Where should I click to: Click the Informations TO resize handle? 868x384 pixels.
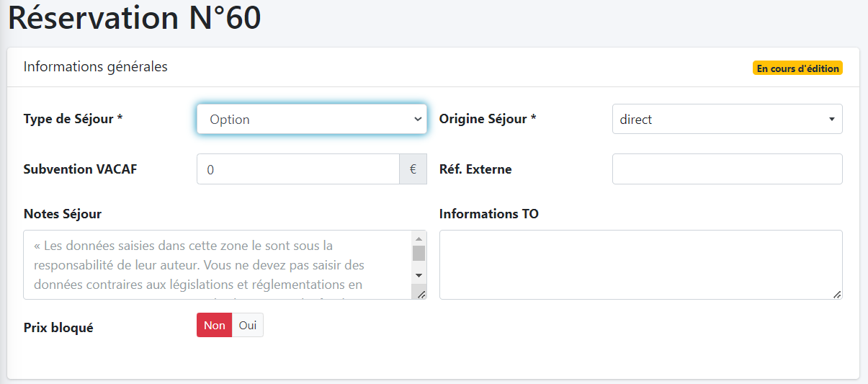(837, 294)
